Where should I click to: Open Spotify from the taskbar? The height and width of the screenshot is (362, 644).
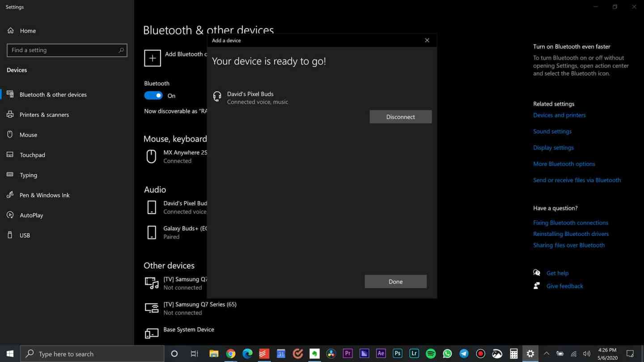pyautogui.click(x=431, y=354)
